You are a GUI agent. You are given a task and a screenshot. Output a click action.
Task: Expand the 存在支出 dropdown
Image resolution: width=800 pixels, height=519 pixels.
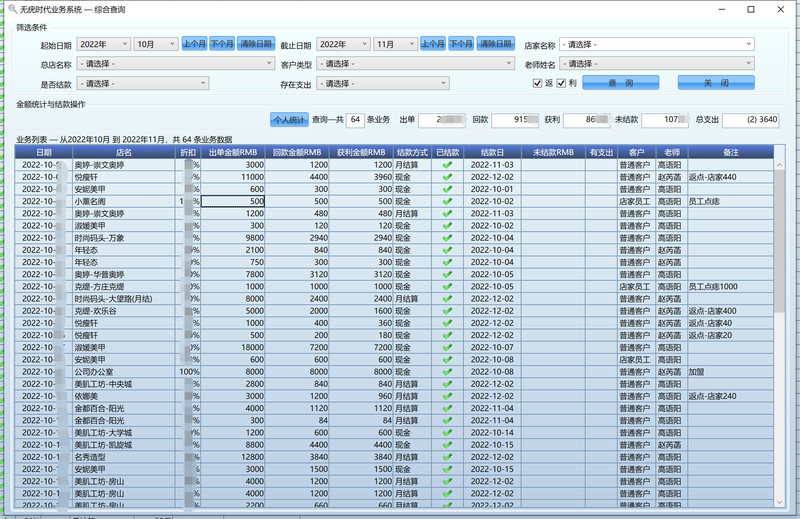click(x=383, y=83)
